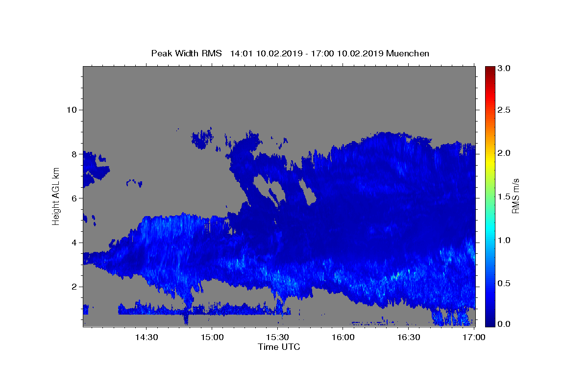Screen dimensions: 588x392
Task: Click the 16:00 time tick label
Action: click(x=343, y=337)
